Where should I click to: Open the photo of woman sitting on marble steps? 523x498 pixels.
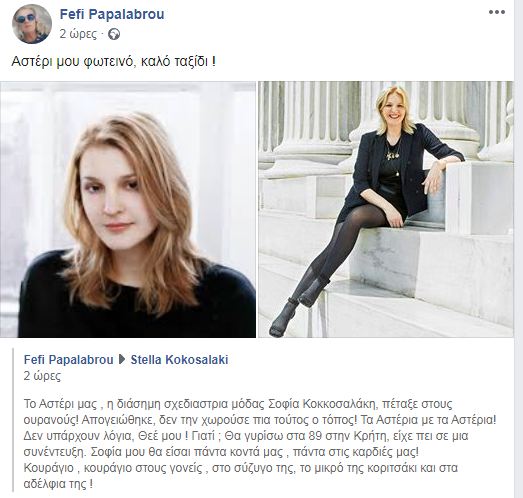(x=386, y=209)
